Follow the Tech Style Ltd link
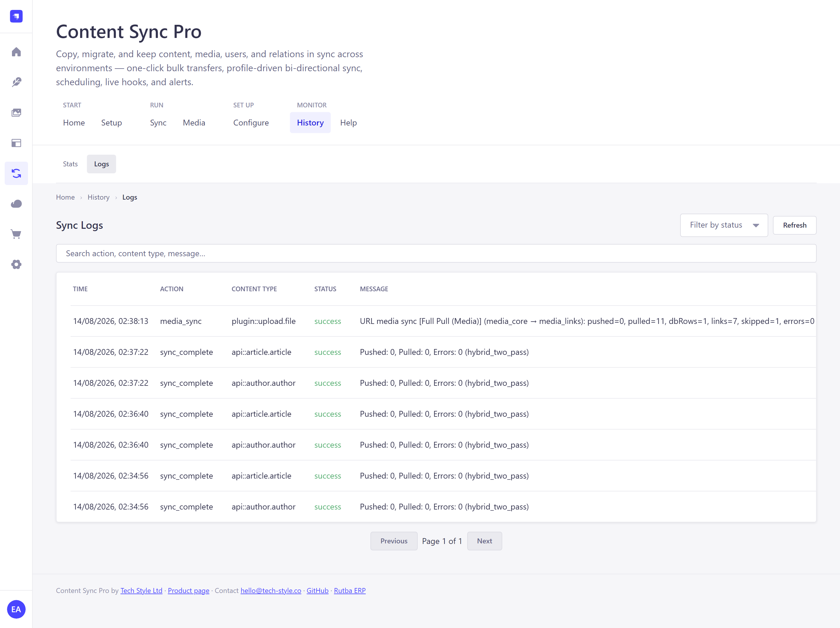Viewport: 840px width, 628px height. (141, 591)
